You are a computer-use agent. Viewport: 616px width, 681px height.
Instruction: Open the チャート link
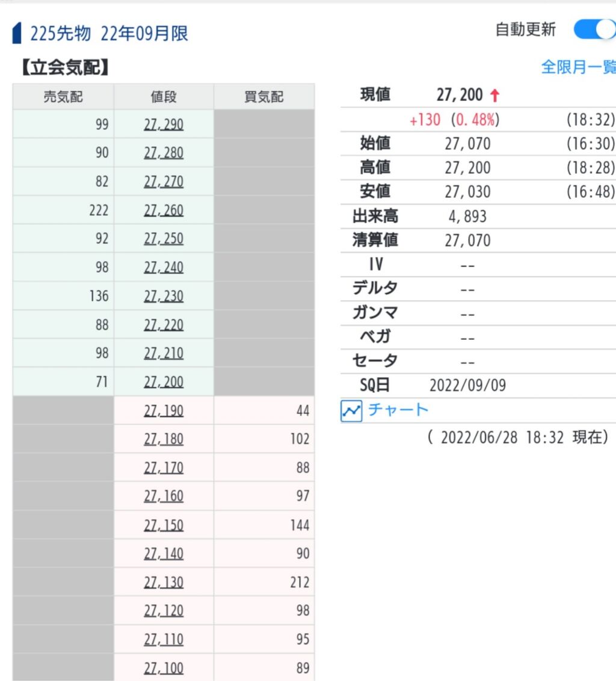[x=398, y=410]
